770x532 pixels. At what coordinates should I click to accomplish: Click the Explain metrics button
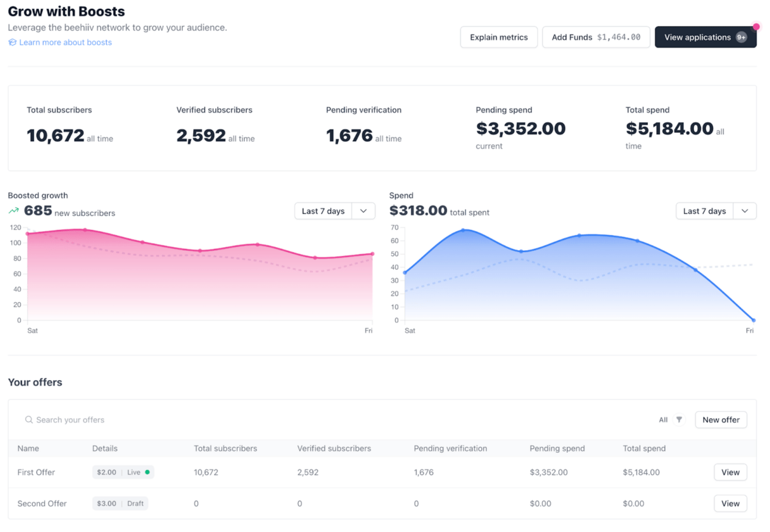coord(499,37)
